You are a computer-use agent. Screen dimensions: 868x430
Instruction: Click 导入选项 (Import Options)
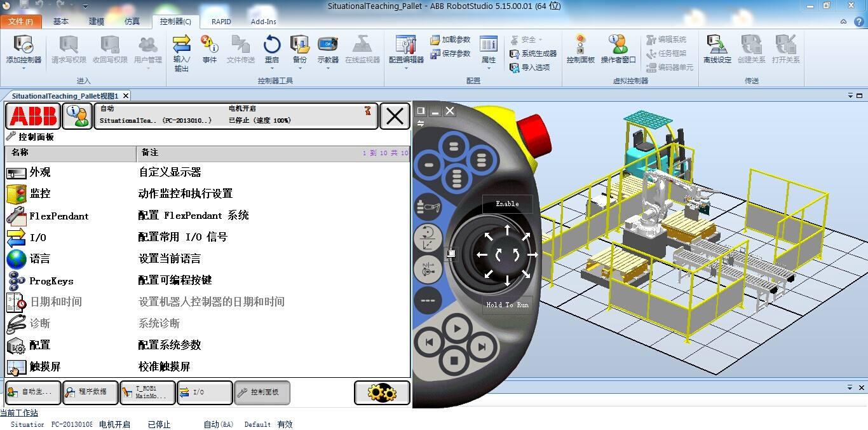[x=530, y=67]
